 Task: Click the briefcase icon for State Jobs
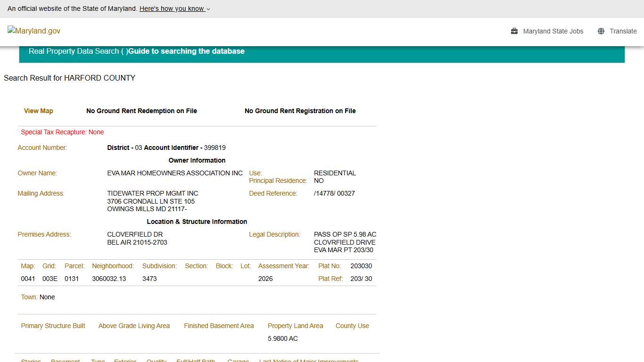point(514,31)
